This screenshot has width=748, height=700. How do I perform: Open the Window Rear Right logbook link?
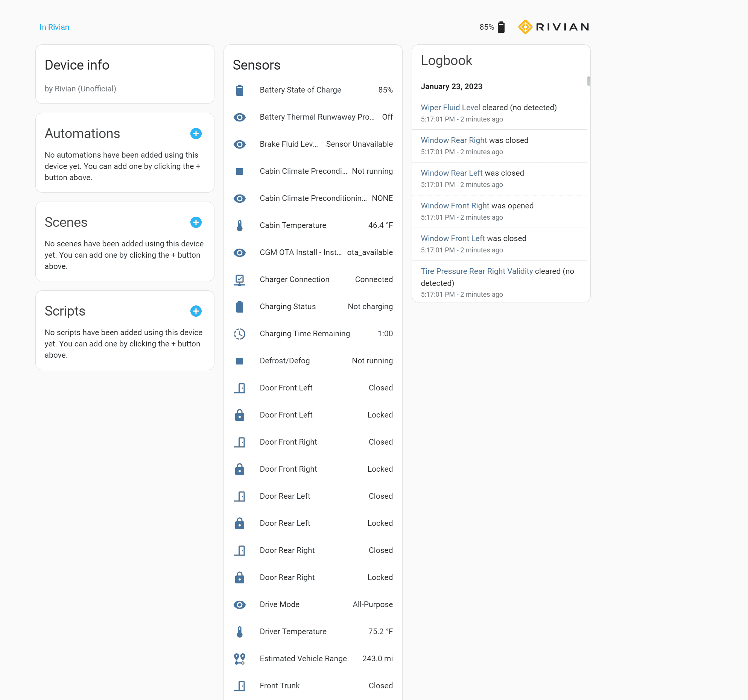[x=454, y=140]
